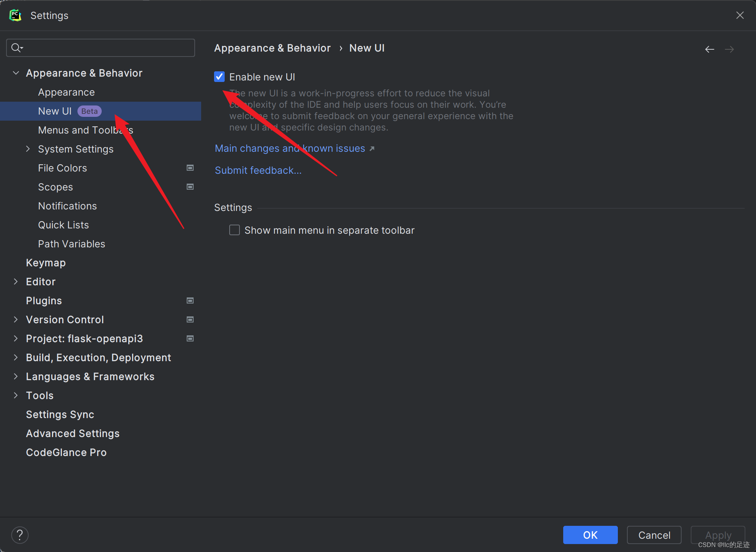Open the Submit feedback link
756x552 pixels.
point(258,170)
